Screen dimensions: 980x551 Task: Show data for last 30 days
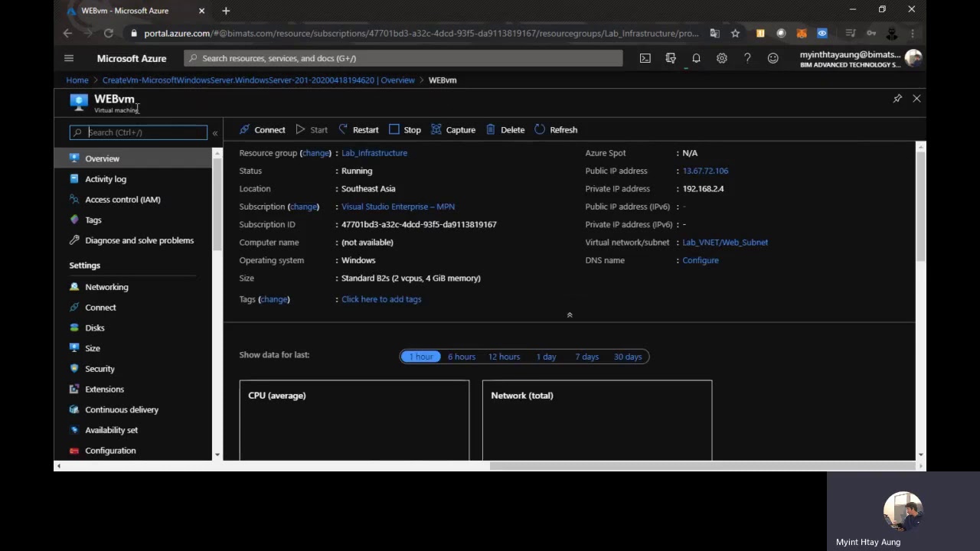click(628, 357)
